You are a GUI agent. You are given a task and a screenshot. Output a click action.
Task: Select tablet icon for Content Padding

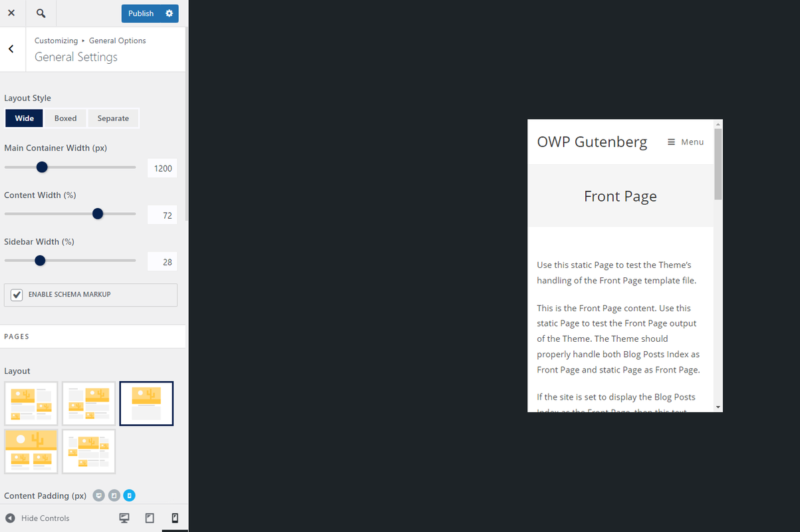114,495
